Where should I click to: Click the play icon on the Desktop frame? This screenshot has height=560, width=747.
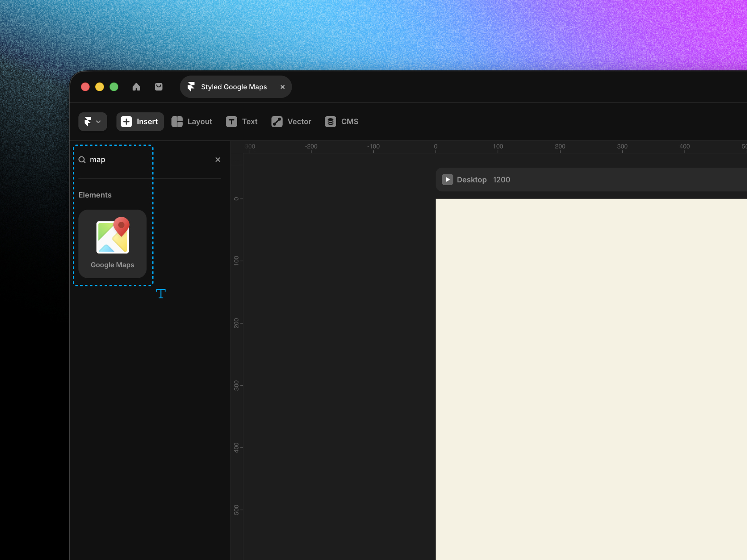click(x=447, y=180)
